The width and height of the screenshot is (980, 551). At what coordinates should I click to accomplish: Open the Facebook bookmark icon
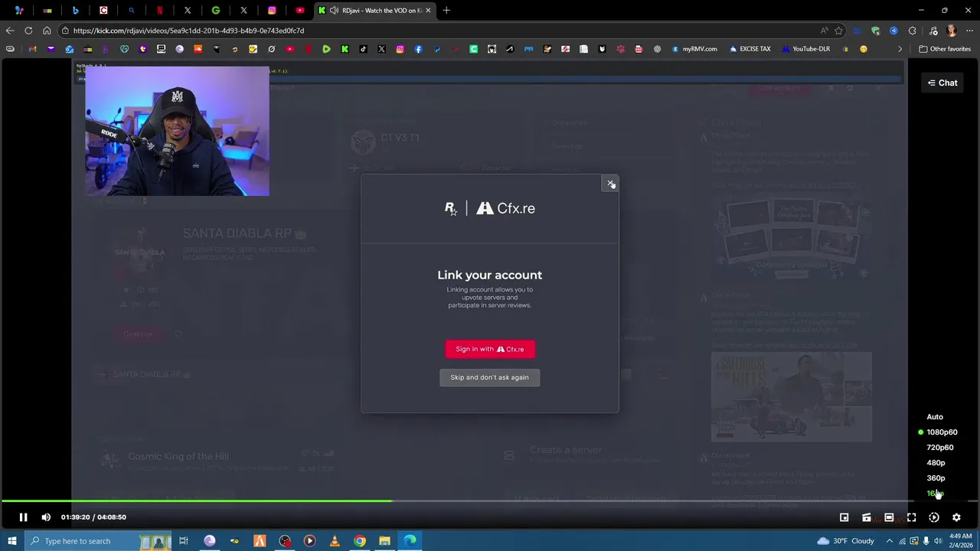pos(418,49)
